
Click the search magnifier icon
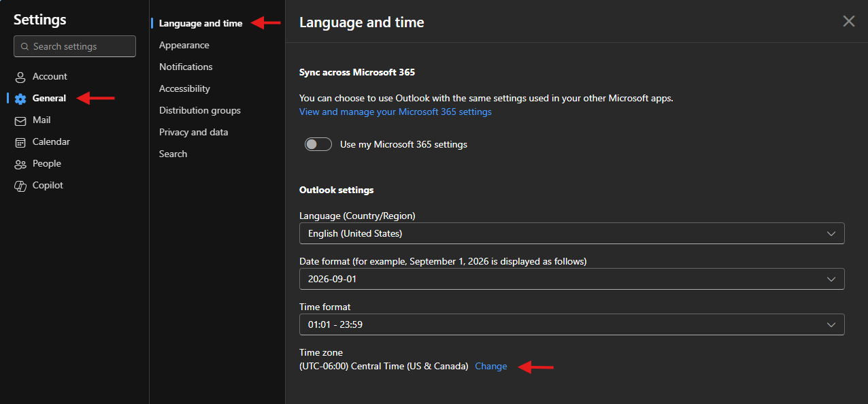tap(25, 46)
